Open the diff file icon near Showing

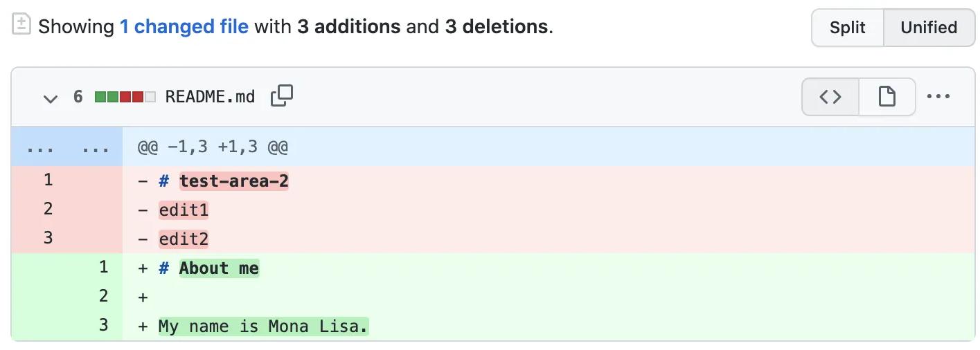pyautogui.click(x=21, y=26)
